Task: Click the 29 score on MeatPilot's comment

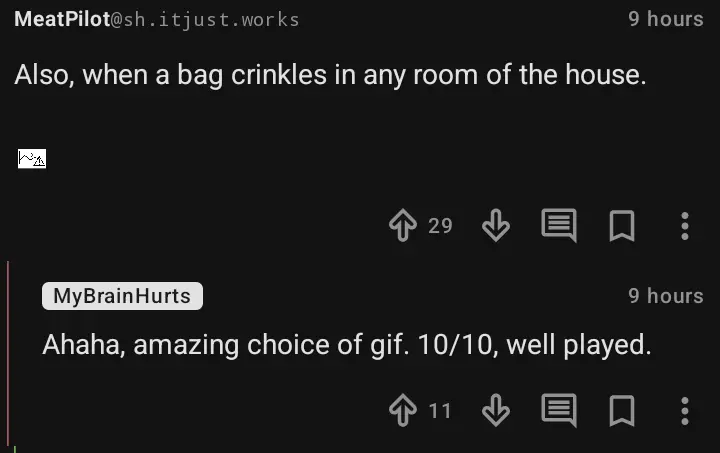Action: [x=440, y=226]
